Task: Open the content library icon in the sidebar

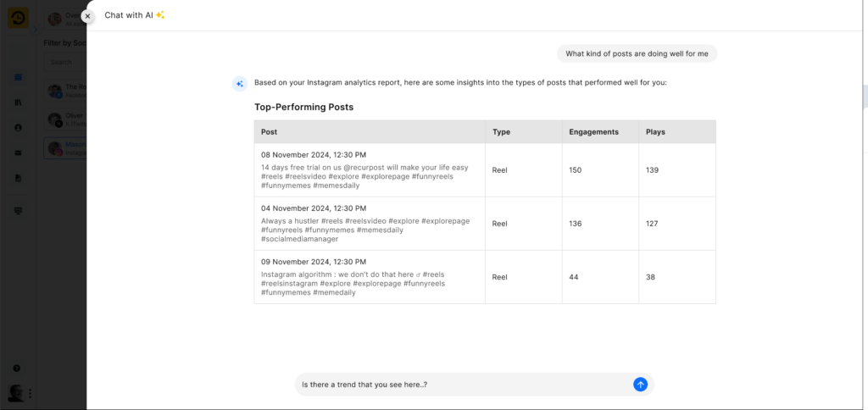Action: click(18, 102)
